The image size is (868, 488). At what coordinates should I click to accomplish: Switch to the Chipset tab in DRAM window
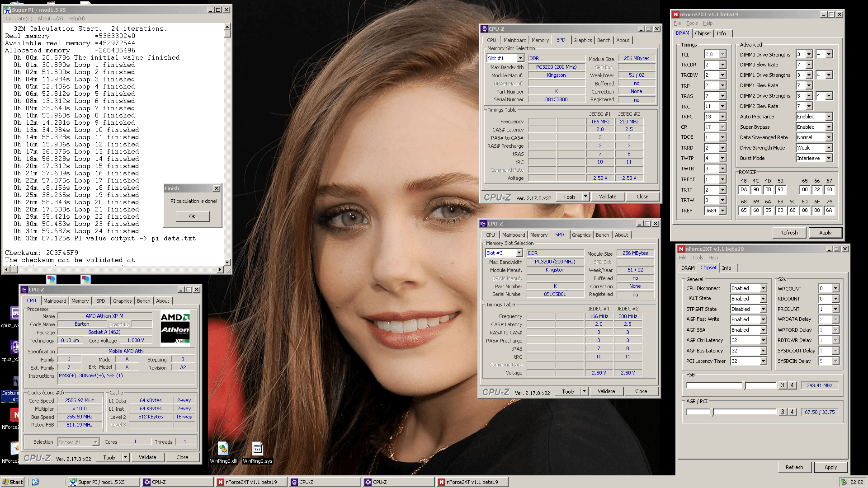[x=703, y=33]
